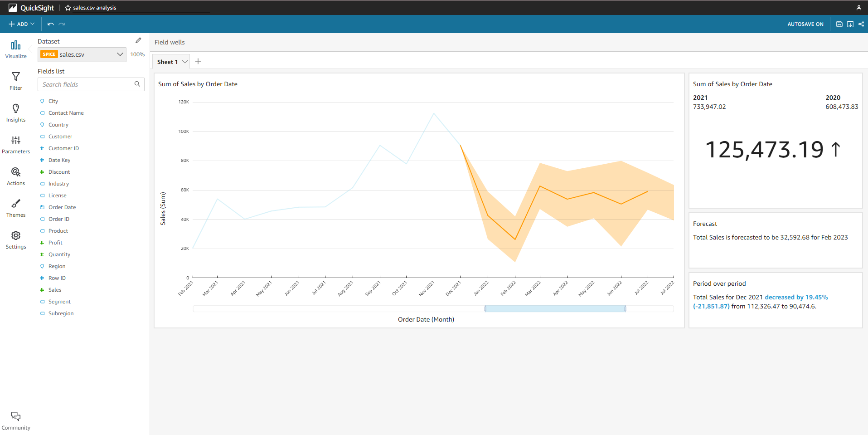Open the Insights panel
This screenshot has width=868, height=435.
click(x=16, y=113)
